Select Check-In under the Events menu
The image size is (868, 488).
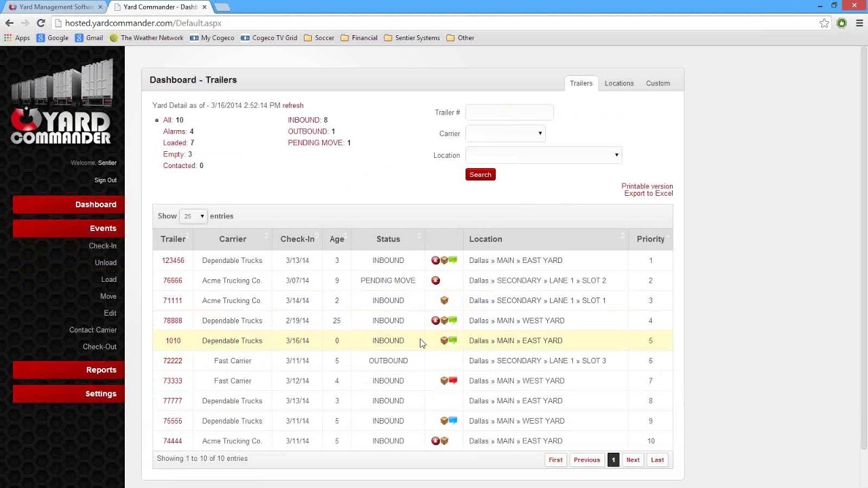(x=102, y=246)
